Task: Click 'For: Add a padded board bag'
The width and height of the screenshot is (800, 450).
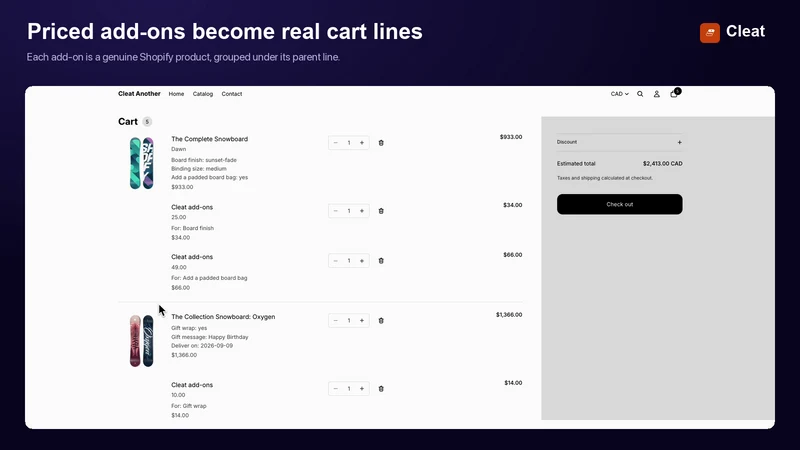Action: point(209,278)
